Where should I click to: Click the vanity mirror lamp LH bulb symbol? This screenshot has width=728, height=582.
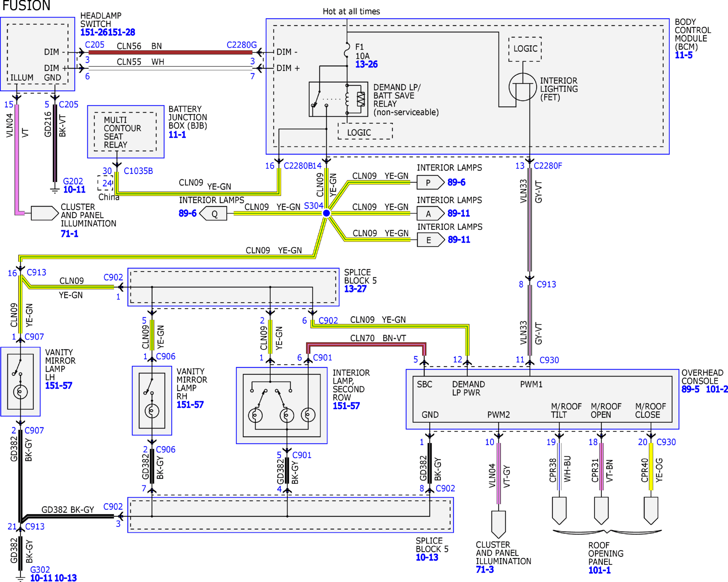click(20, 392)
